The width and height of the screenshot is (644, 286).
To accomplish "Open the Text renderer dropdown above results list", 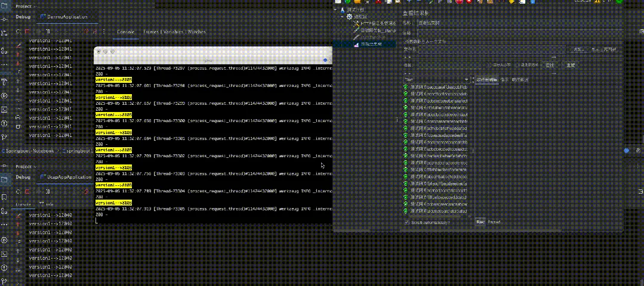I will 436,79.
